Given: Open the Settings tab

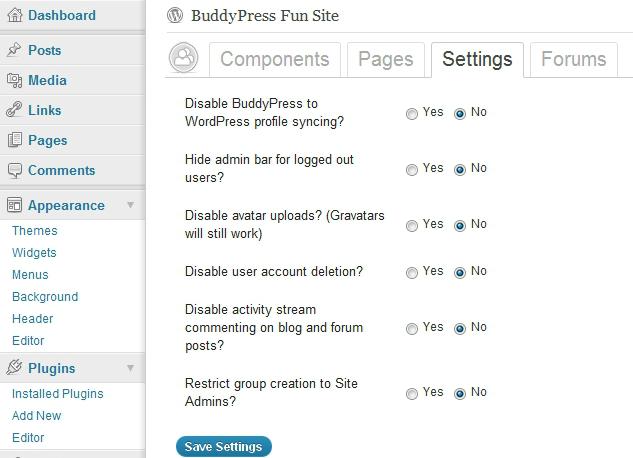Looking at the screenshot, I should tap(478, 59).
